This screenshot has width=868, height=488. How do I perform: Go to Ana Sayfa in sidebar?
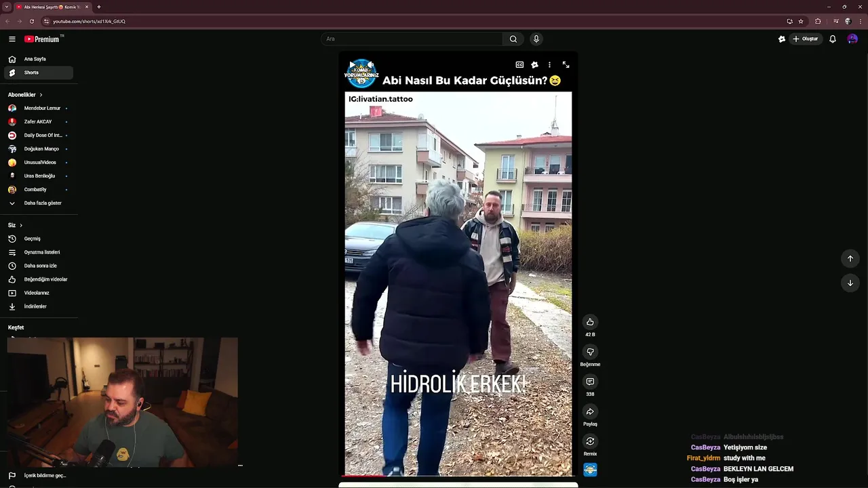coord(39,59)
